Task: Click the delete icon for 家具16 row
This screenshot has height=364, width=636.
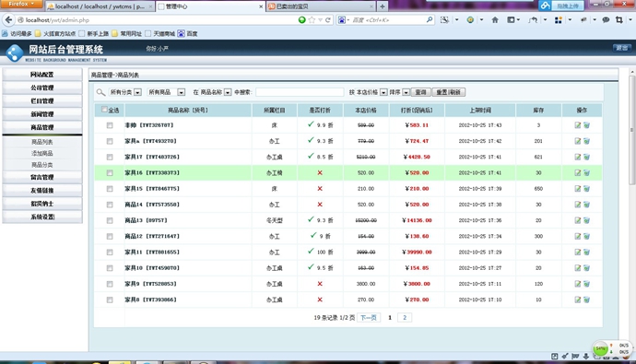Action: (586, 172)
